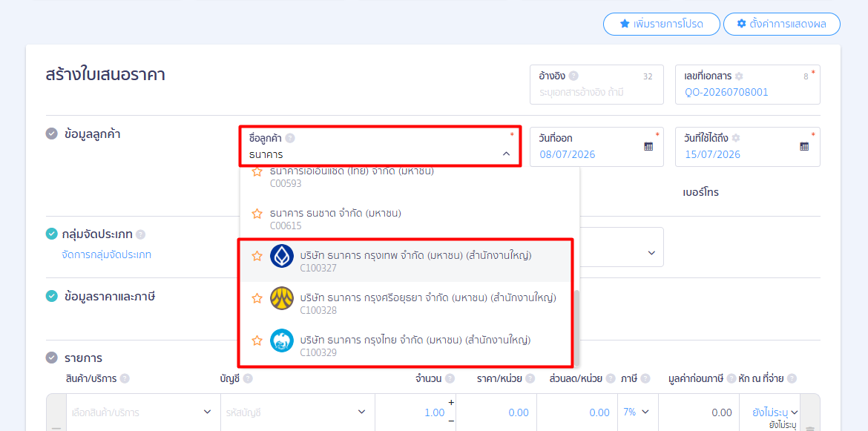Click the เบอร์โทร label
Screen dimensions: 868x431
(700, 193)
